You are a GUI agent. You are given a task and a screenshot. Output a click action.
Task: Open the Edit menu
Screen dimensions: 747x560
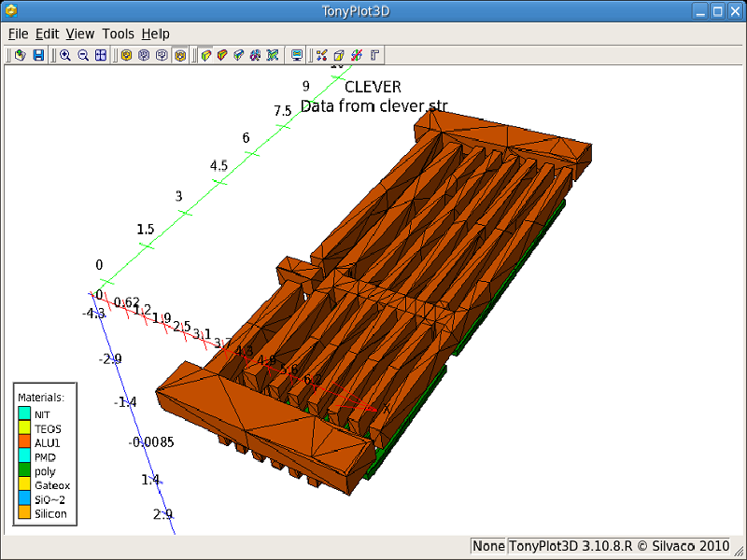coord(47,34)
